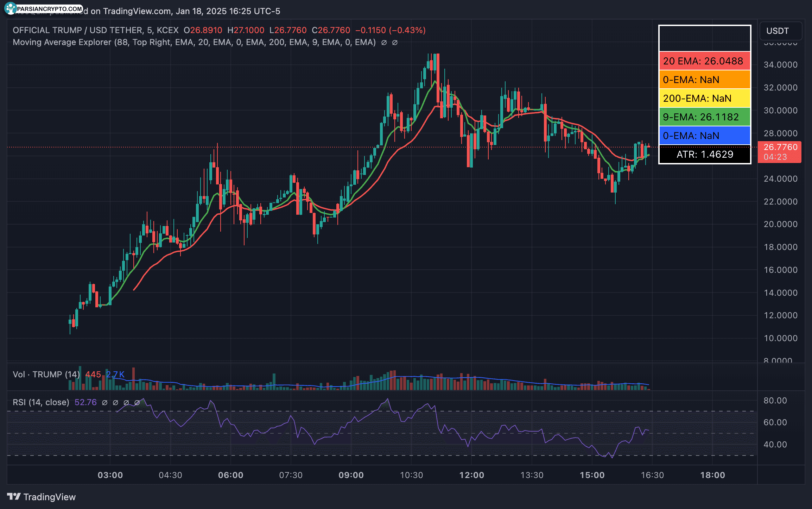Click the 60.00 RSI axis label

[775, 422]
